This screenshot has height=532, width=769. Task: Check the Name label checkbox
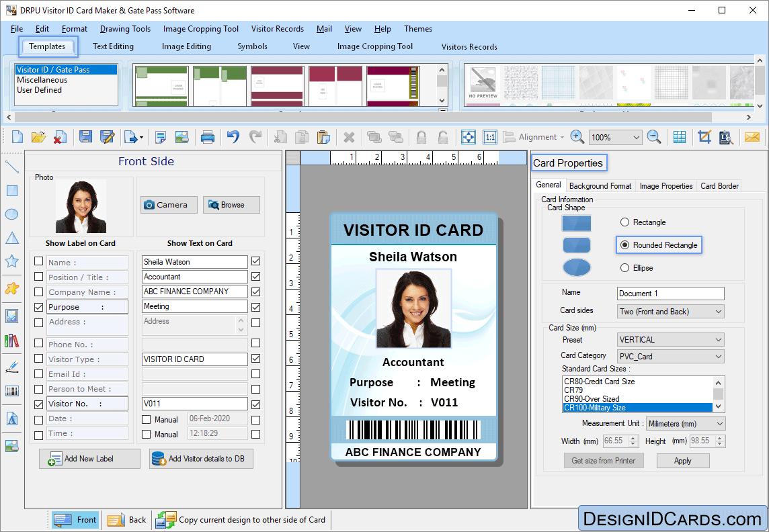39,261
